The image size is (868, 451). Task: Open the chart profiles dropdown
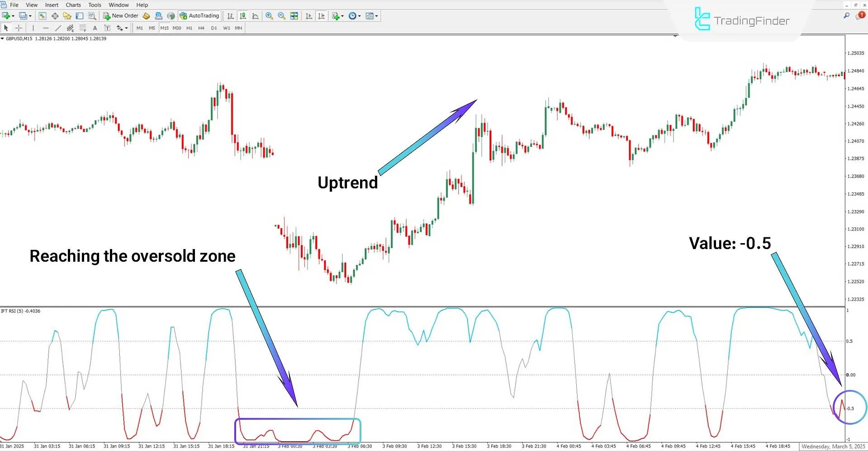coord(30,15)
